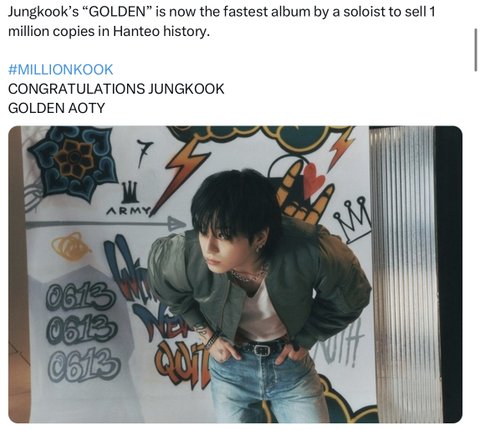Click the small lightning bolt near top right
Viewport: 480px width, 430px height.
coord(340,148)
